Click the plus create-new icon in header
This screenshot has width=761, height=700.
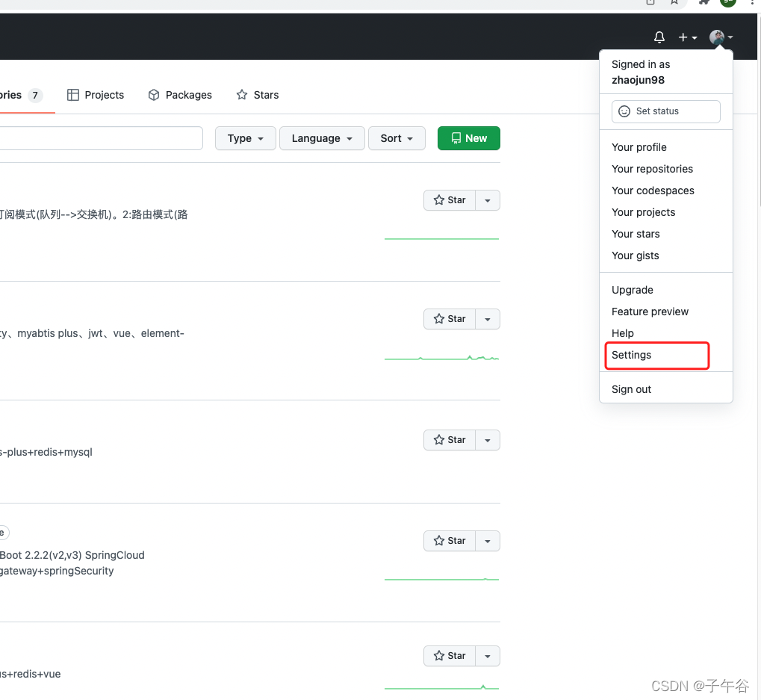click(682, 37)
